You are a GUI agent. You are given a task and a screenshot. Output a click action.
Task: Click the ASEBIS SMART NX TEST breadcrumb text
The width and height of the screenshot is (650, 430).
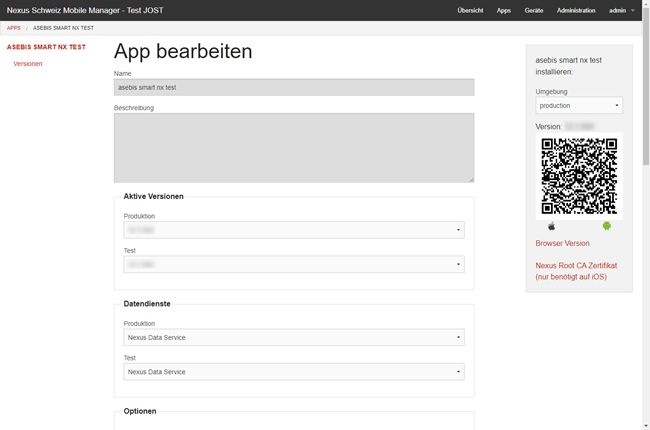[x=63, y=28]
